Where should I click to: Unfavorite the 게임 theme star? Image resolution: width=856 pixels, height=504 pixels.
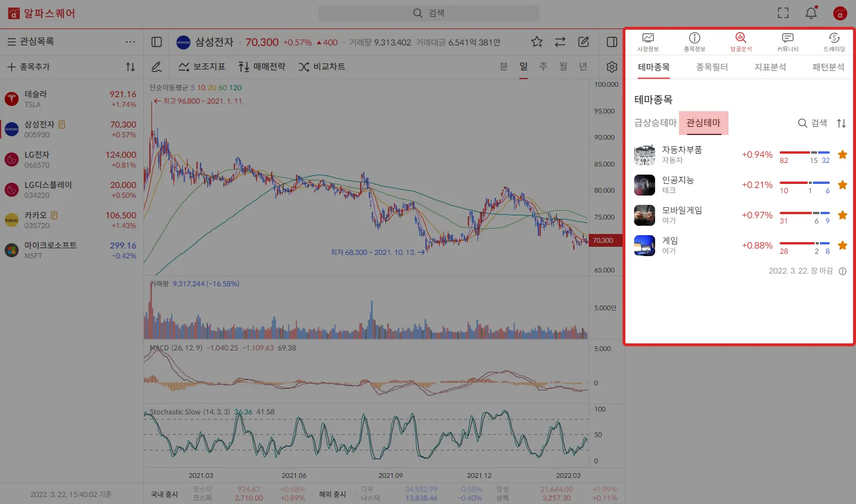coord(843,246)
